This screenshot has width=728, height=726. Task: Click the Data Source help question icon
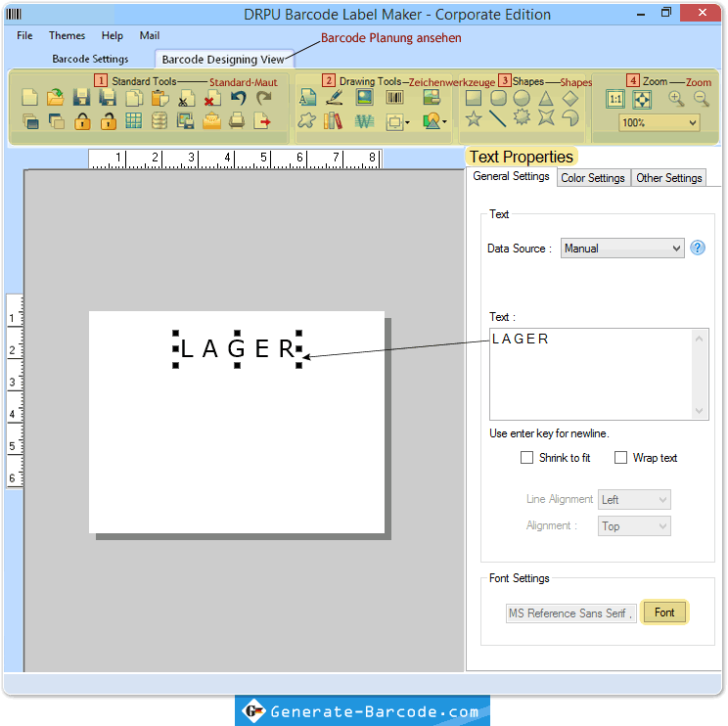(697, 248)
